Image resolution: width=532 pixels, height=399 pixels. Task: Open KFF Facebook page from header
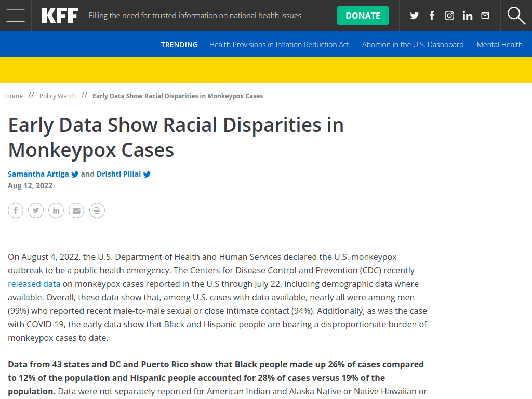tap(432, 16)
